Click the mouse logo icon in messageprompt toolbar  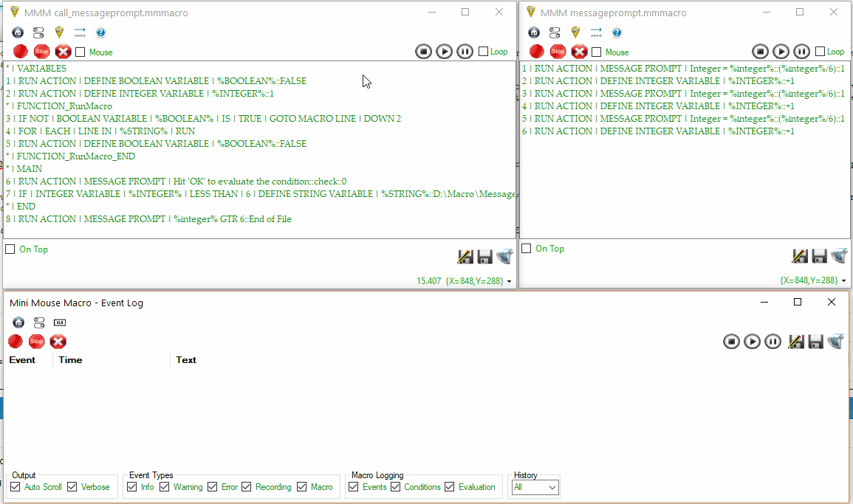click(575, 32)
